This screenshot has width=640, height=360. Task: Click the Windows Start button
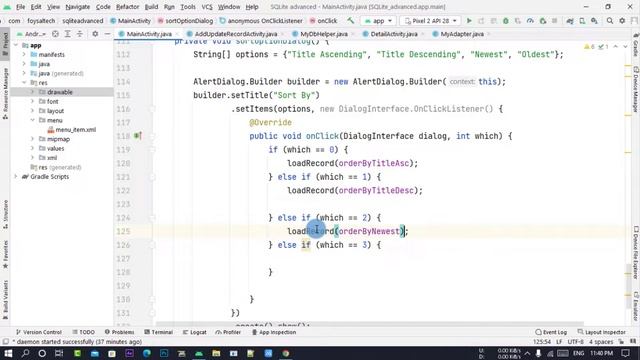click(x=8, y=353)
